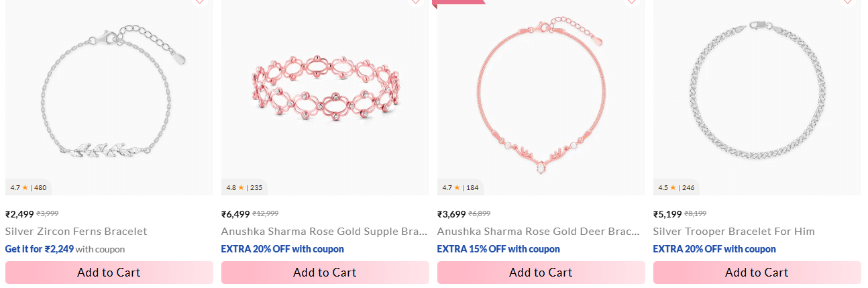
Task: Click the star icon in the 4.7 | 480 rating
Action: pos(25,188)
